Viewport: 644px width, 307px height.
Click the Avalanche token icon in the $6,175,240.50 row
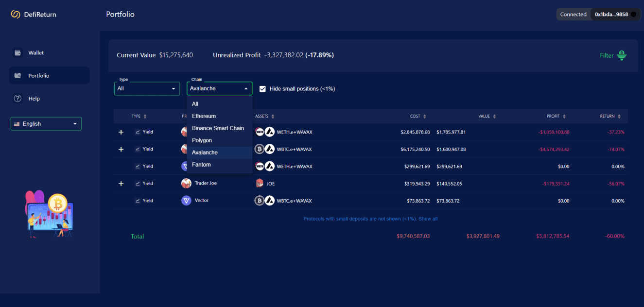[x=269, y=149]
